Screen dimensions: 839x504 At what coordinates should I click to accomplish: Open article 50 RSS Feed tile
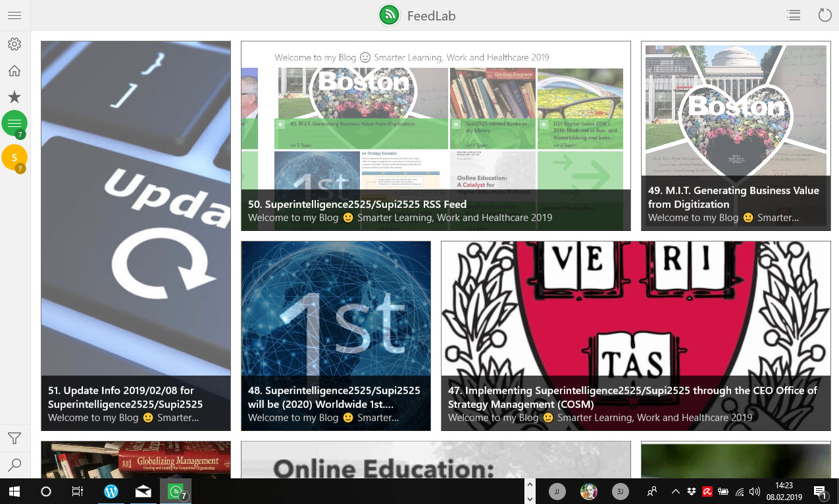coord(436,136)
